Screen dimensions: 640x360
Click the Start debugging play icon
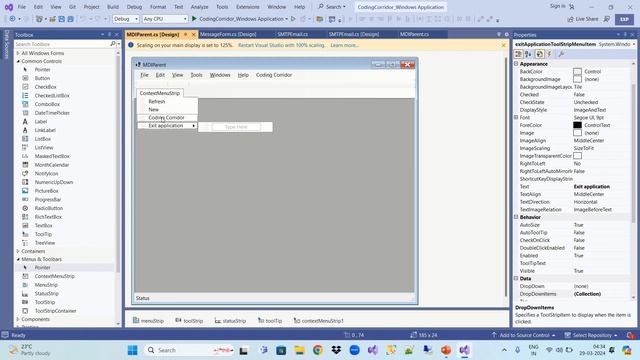(x=194, y=19)
